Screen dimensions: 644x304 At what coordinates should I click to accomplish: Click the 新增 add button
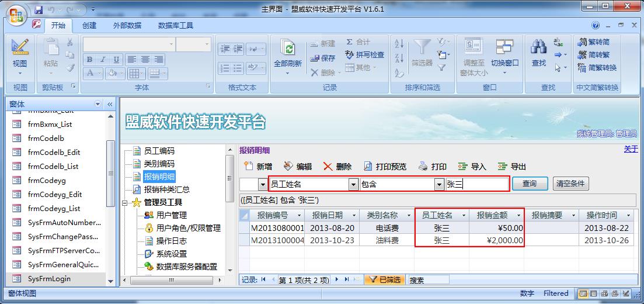click(258, 166)
